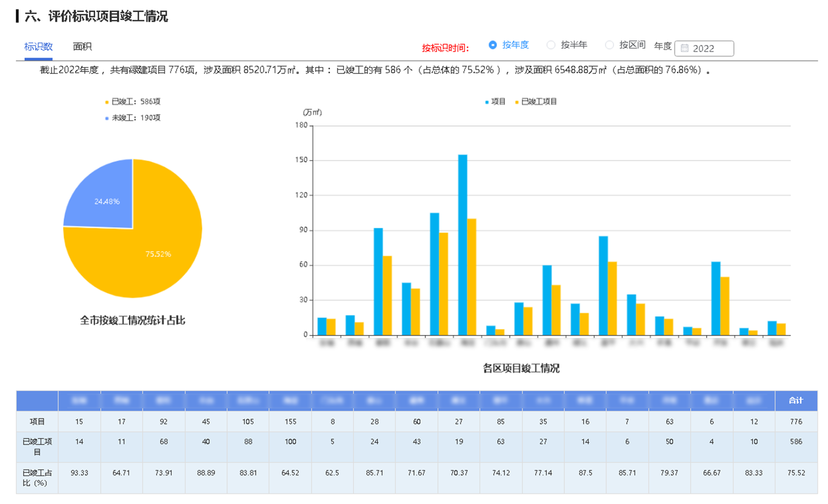Click the 75.52 total percentage cell

click(795, 472)
